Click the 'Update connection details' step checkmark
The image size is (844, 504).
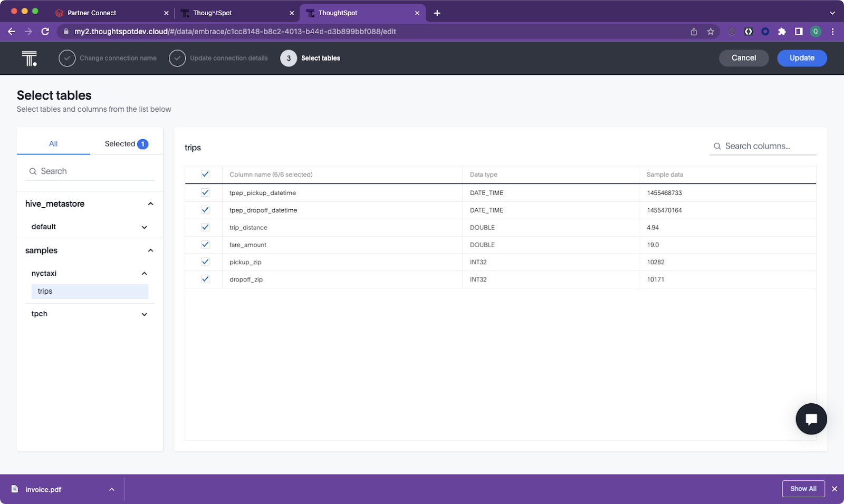[x=177, y=58]
